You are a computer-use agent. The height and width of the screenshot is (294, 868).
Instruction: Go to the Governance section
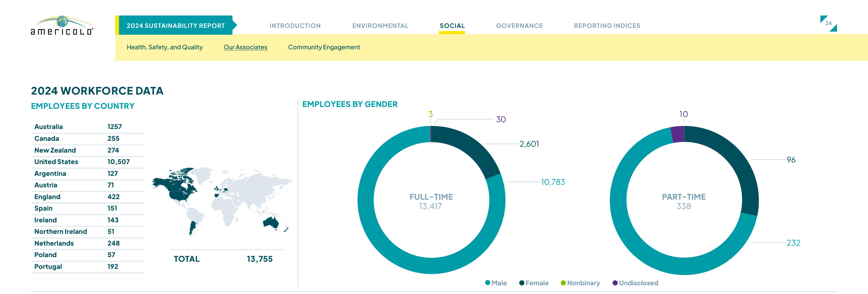pos(519,26)
